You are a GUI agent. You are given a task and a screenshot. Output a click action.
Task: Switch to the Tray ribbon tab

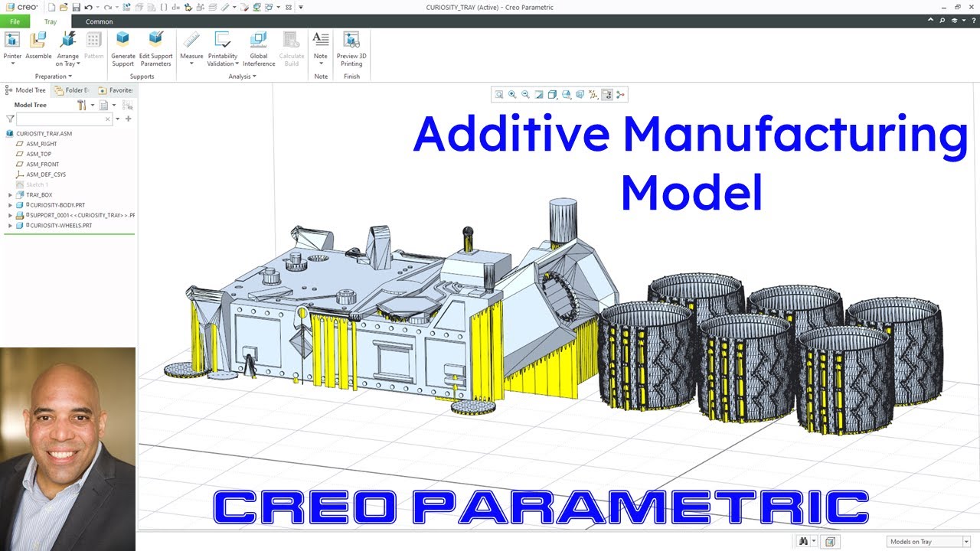coord(50,21)
